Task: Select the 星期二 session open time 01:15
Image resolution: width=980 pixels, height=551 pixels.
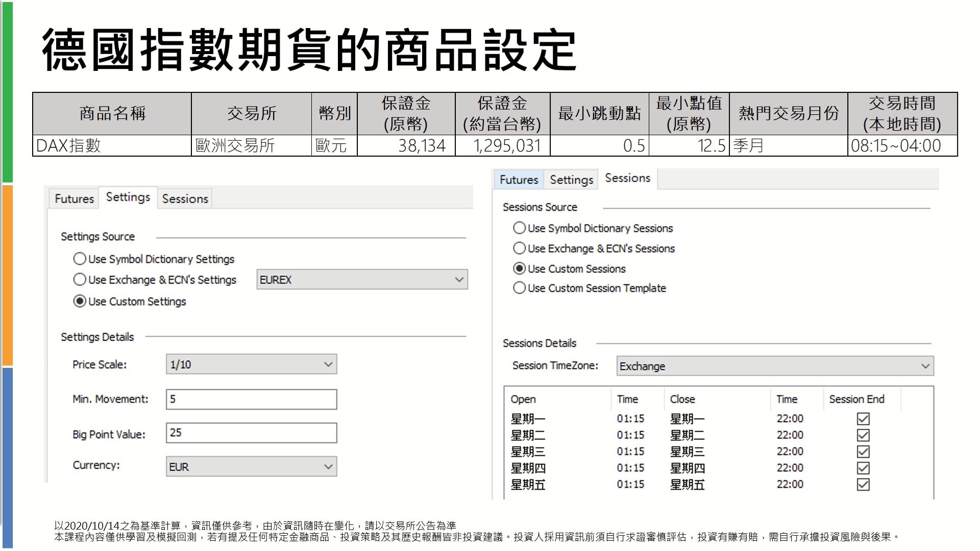Action: click(630, 435)
